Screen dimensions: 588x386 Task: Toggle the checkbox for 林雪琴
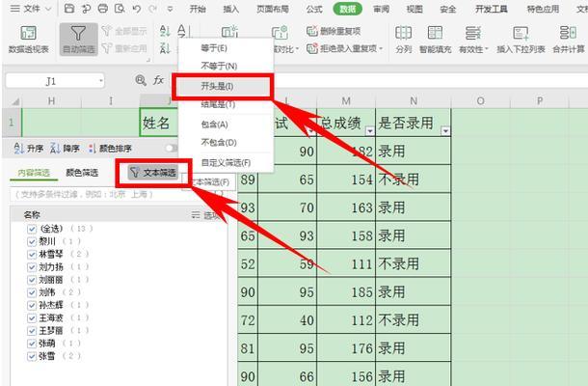tap(31, 255)
